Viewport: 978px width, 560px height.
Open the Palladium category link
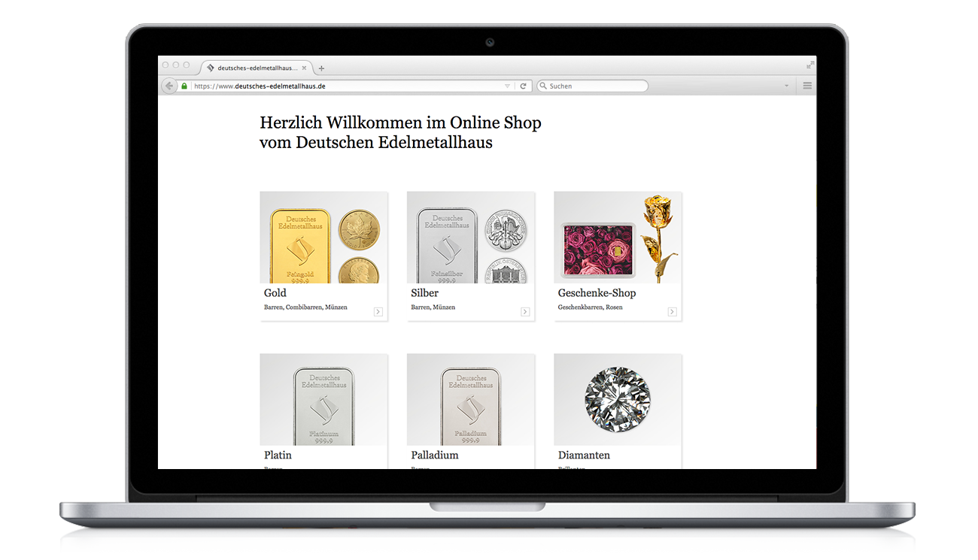click(x=435, y=456)
